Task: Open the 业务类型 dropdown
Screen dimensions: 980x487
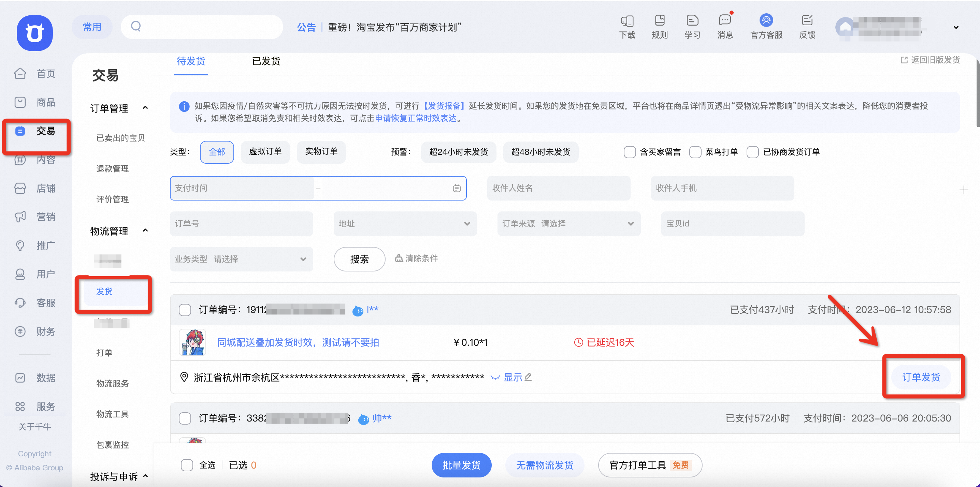Action: click(x=241, y=259)
